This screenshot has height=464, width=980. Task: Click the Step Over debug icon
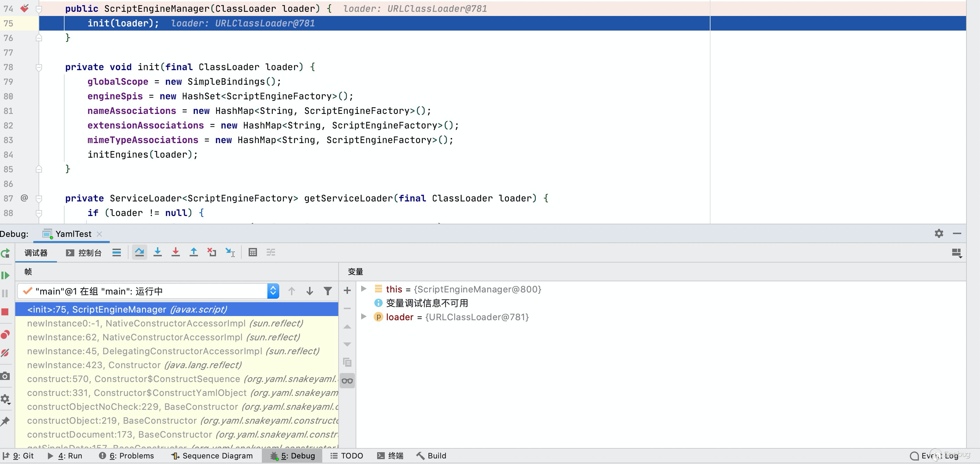pos(139,252)
